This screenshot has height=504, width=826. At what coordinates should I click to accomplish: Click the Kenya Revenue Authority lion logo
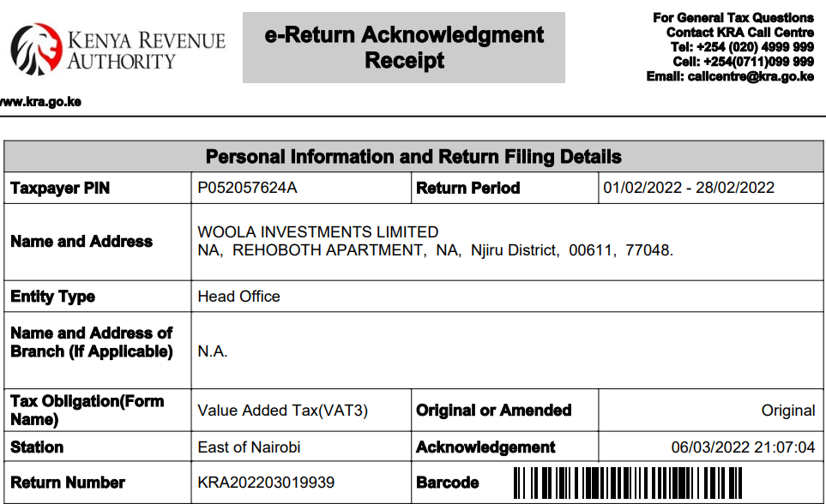point(36,51)
